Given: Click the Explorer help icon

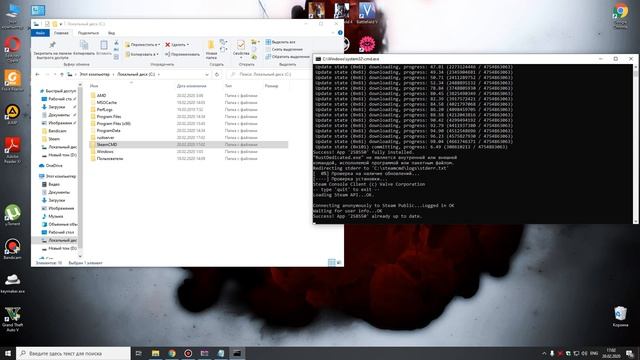Looking at the screenshot, I should [340, 33].
